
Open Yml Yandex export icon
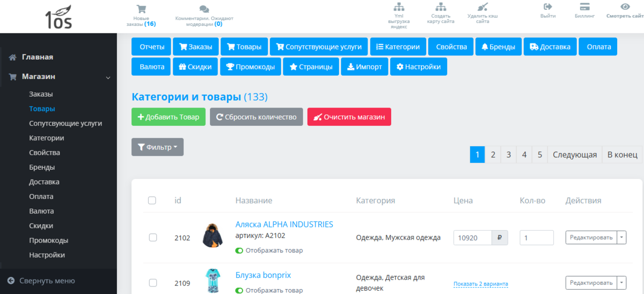tap(399, 7)
